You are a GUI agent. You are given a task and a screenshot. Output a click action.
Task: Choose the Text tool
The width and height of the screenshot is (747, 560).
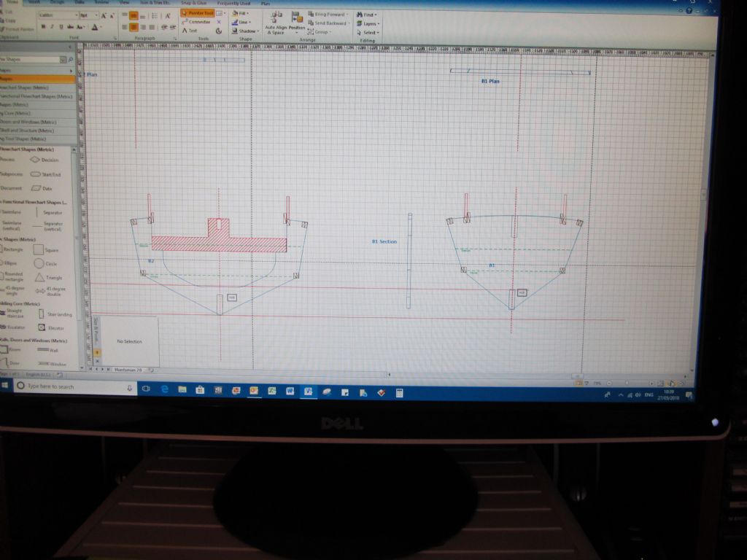(189, 31)
